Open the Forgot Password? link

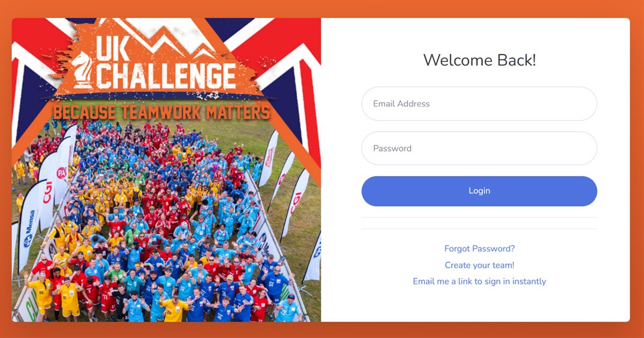pos(479,248)
